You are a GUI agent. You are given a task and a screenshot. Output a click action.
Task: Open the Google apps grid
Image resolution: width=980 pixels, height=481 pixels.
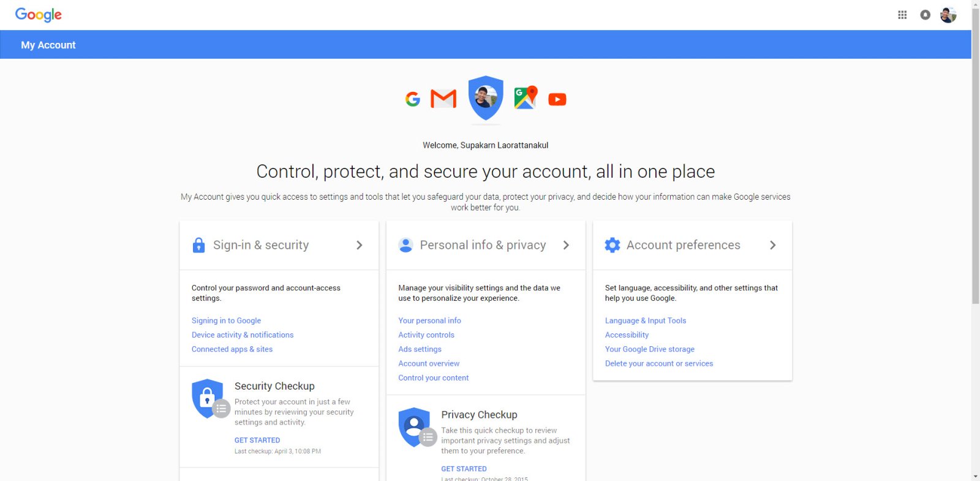(902, 15)
